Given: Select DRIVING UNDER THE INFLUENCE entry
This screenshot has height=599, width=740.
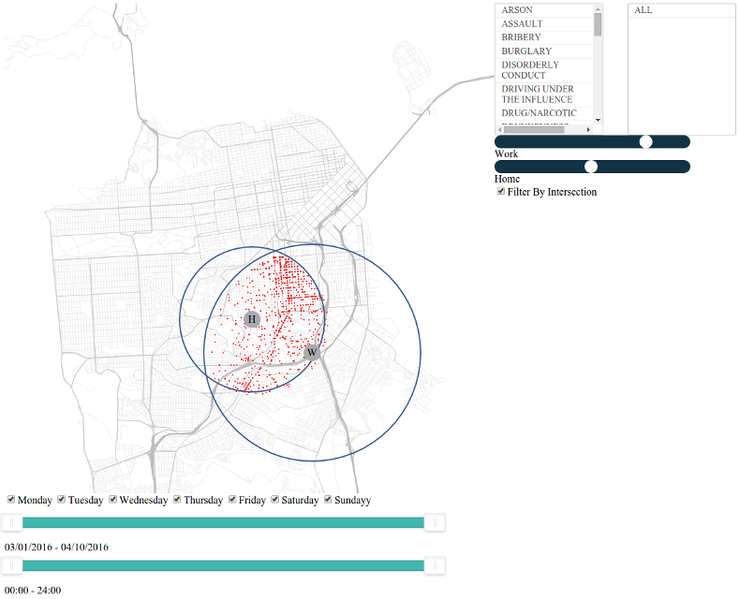Looking at the screenshot, I should tap(544, 94).
